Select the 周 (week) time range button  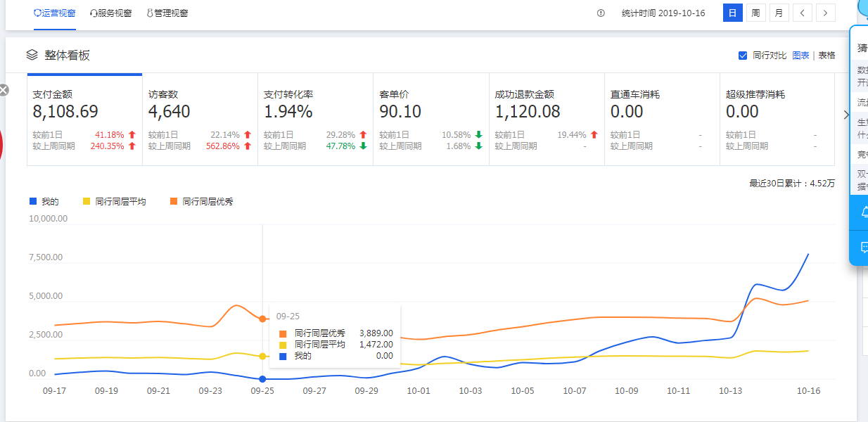(x=755, y=13)
